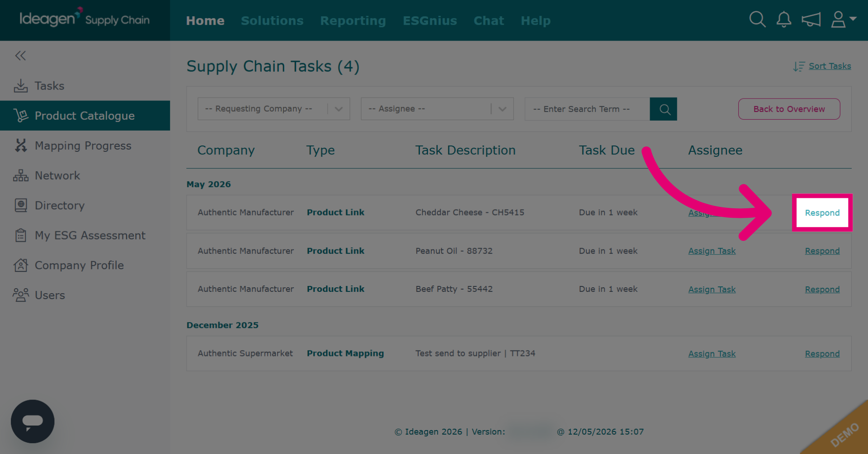Click the Task Description column header
The image size is (868, 454).
pos(466,150)
